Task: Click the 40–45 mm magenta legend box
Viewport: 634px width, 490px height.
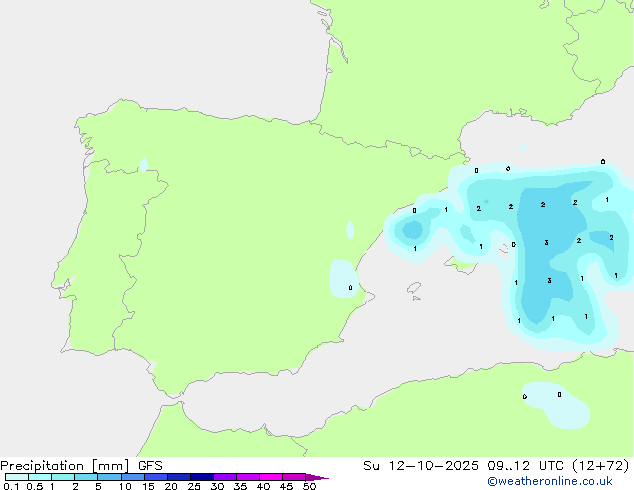Action: [x=271, y=477]
